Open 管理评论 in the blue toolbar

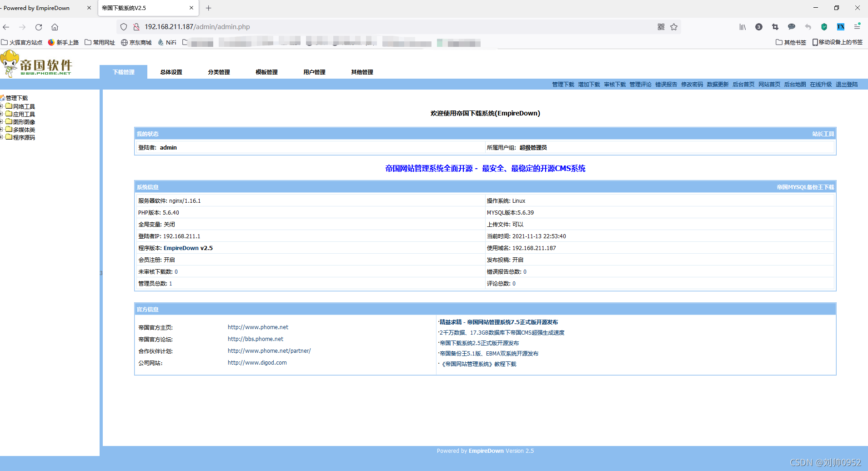tap(640, 85)
